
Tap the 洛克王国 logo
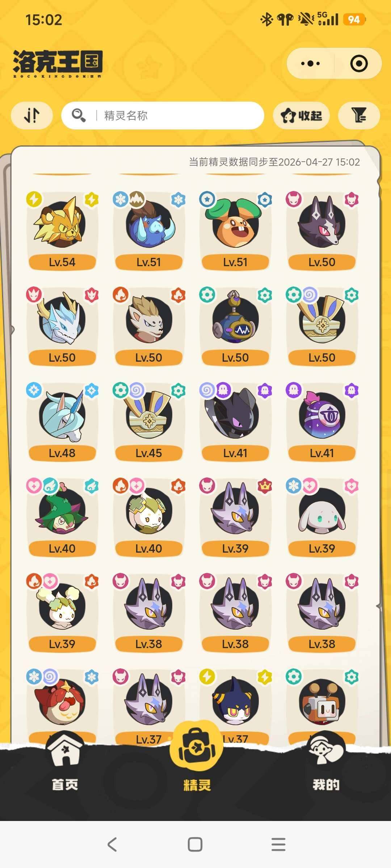point(58,64)
